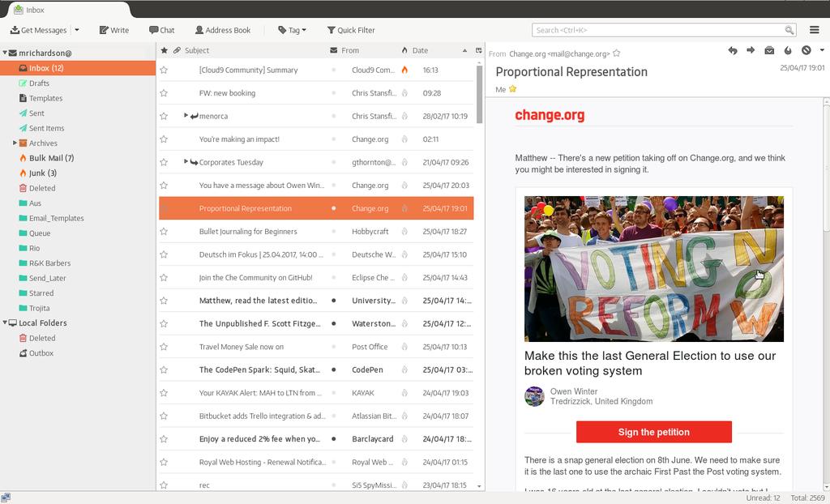
Task: Select the Inbox tab
Action: 65,10
